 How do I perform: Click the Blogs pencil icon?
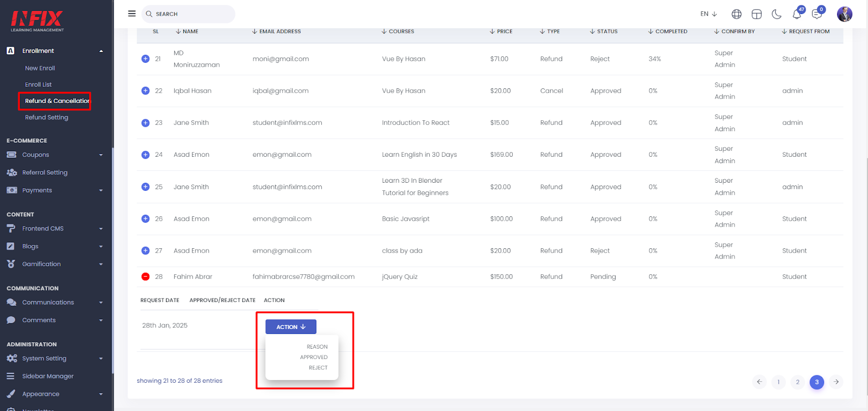10,246
